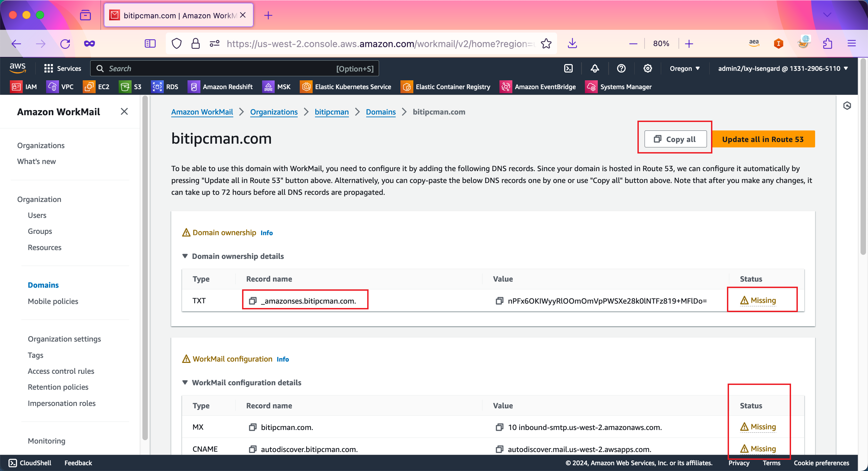The height and width of the screenshot is (471, 868).
Task: Open MSK service shortcut
Action: click(x=277, y=87)
